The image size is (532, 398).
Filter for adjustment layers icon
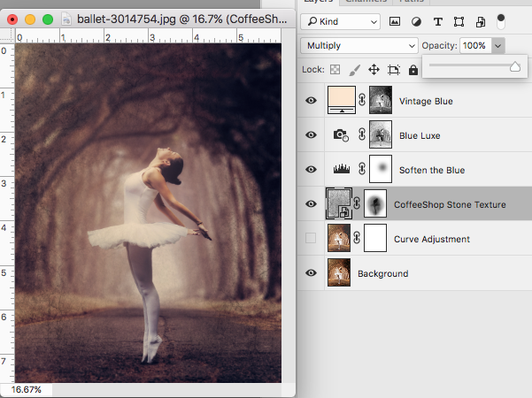tap(416, 22)
